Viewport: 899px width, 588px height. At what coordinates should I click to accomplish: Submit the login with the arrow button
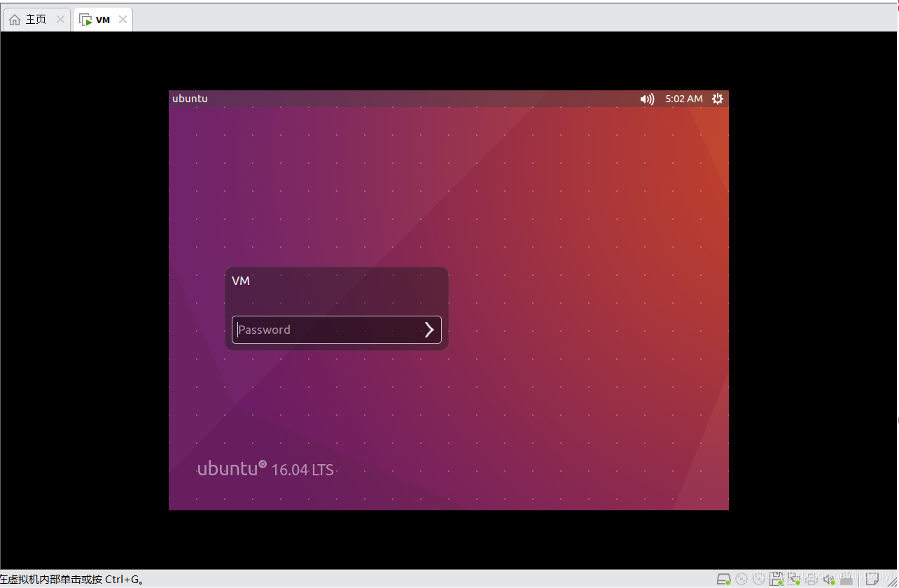pyautogui.click(x=430, y=330)
